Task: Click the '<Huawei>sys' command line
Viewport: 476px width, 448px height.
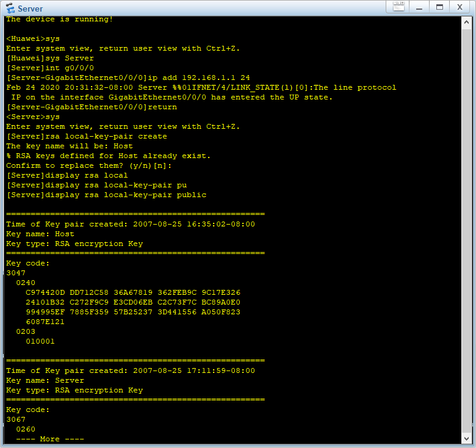Action: (33, 39)
